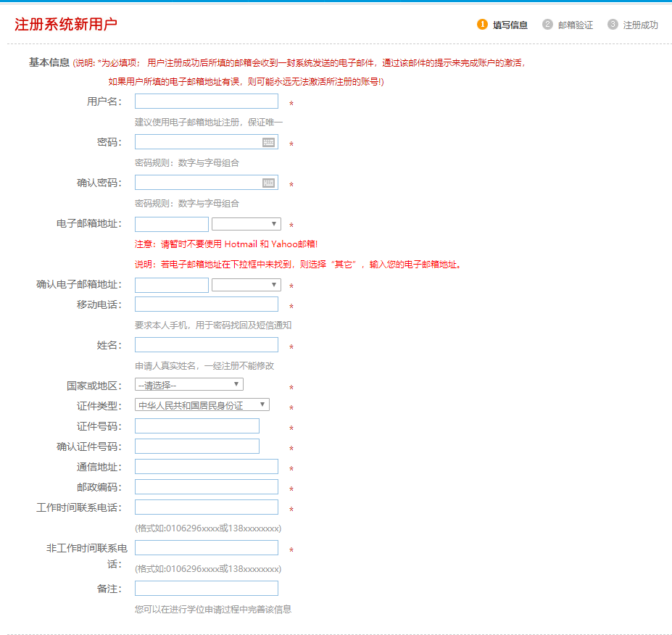Click the 姓名 input field
This screenshot has height=635, width=672.
point(205,345)
